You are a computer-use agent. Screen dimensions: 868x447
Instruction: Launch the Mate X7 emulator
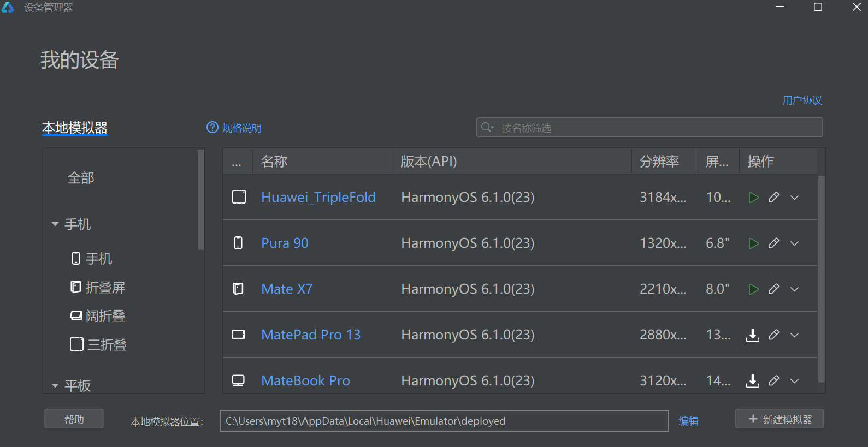coord(754,289)
